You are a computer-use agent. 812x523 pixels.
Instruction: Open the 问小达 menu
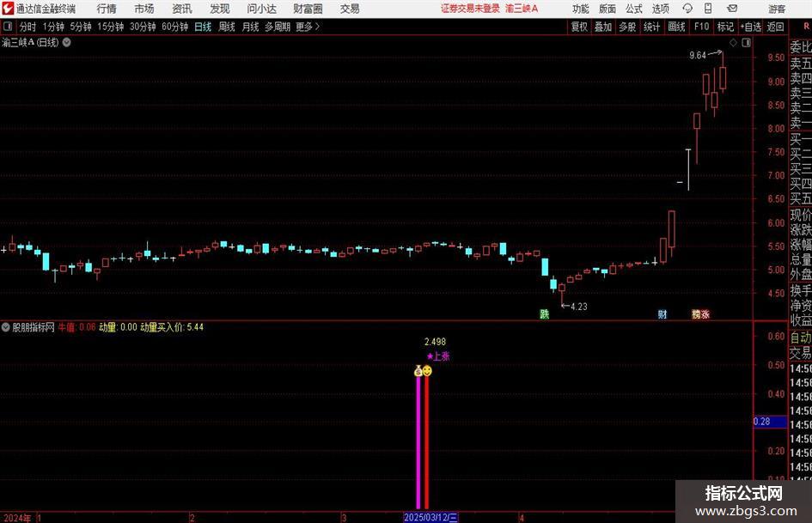[261, 9]
